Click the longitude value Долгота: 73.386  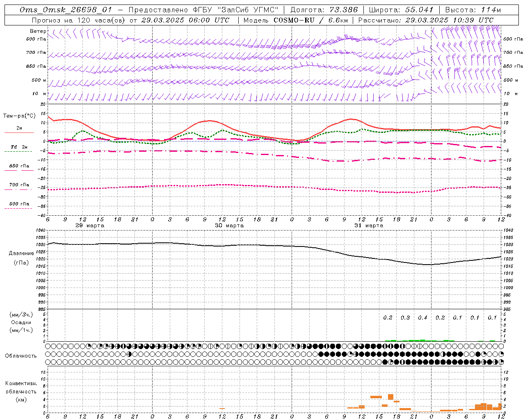tap(324, 10)
